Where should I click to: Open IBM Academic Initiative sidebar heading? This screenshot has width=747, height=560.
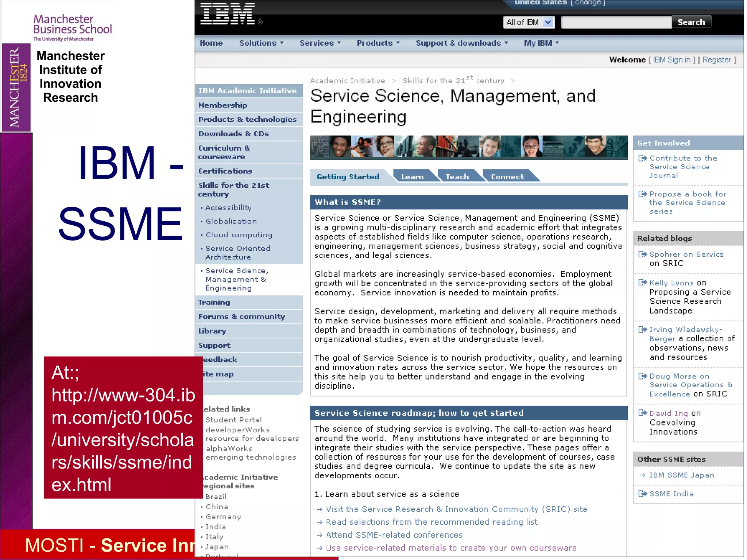click(x=249, y=91)
